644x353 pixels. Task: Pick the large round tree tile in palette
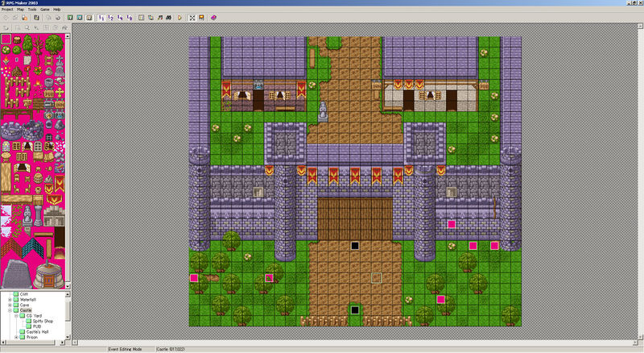click(x=54, y=44)
